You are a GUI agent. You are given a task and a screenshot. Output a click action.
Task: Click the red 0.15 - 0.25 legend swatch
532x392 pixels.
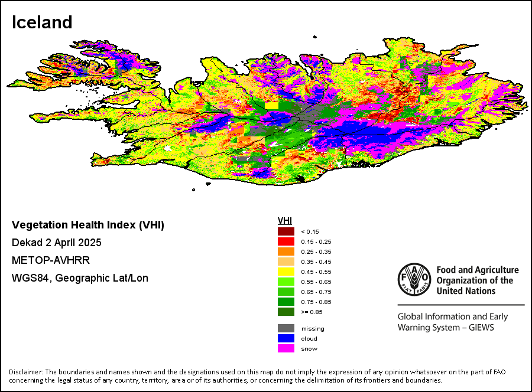point(286,241)
